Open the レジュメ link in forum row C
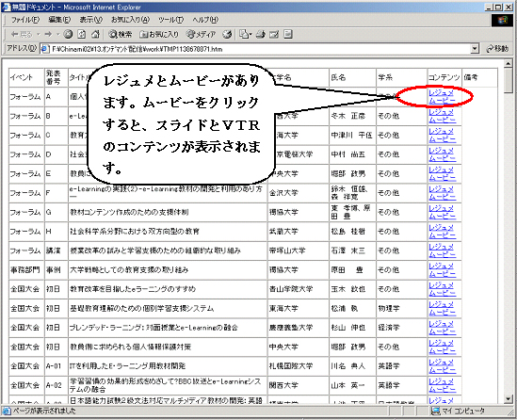 pyautogui.click(x=441, y=131)
